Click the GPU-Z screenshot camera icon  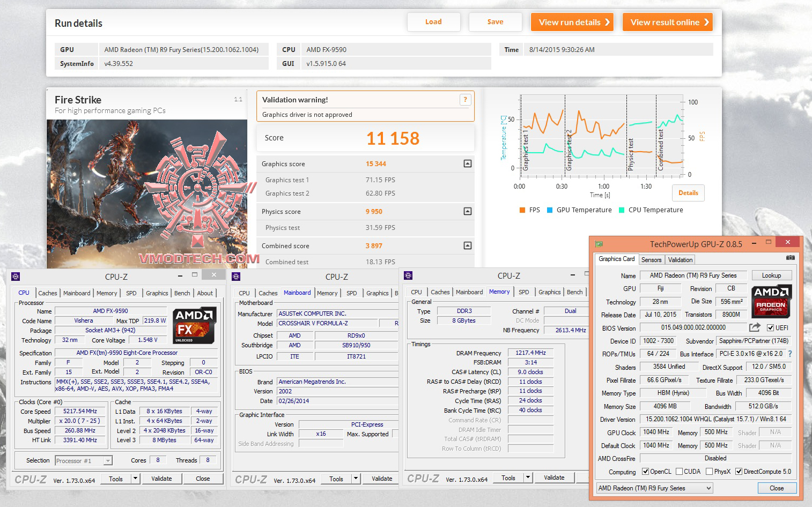click(x=791, y=258)
